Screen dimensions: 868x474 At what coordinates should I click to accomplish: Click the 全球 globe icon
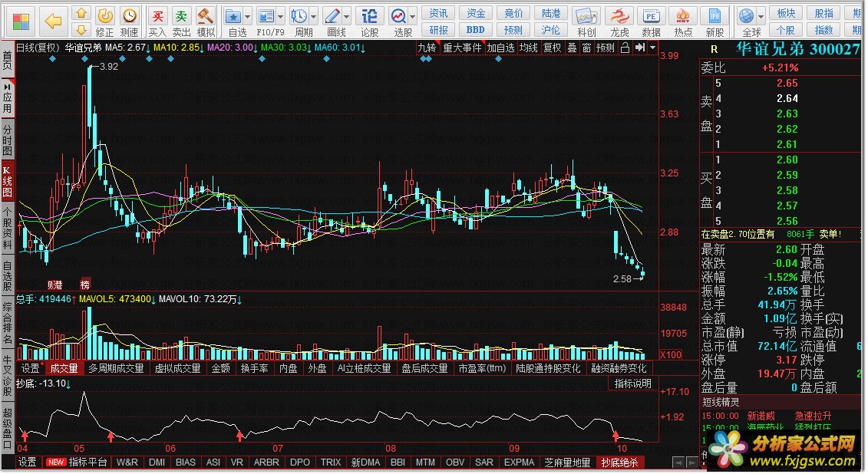tap(746, 16)
